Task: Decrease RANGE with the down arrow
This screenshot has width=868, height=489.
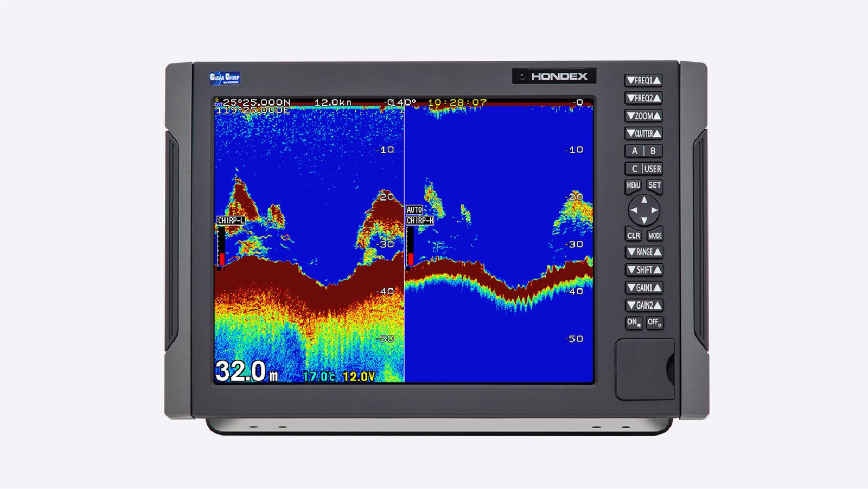Action: [x=631, y=252]
